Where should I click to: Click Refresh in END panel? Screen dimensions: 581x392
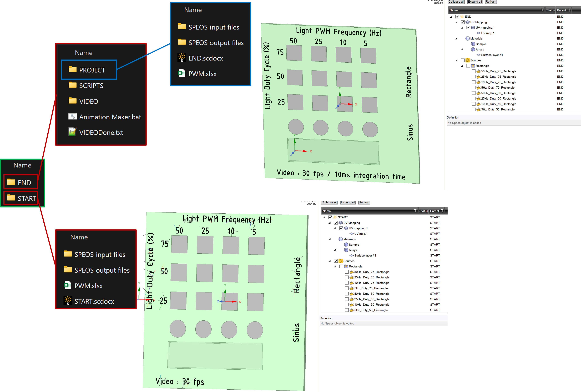(x=491, y=2)
